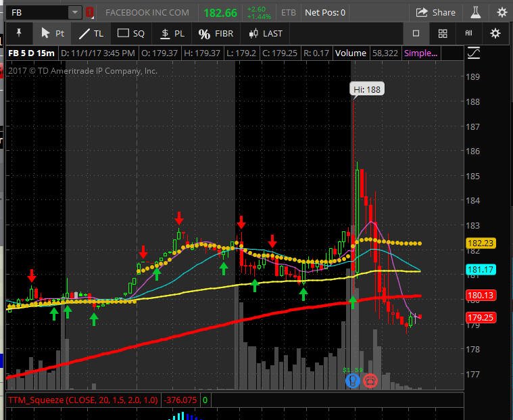Choose the TL trendline drawing tool

[x=91, y=33]
